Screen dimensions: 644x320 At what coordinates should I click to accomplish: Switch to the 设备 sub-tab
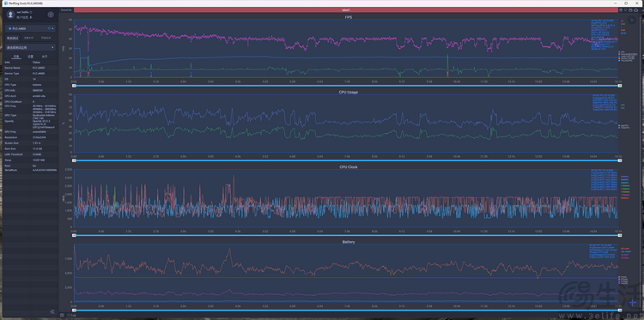click(x=16, y=57)
